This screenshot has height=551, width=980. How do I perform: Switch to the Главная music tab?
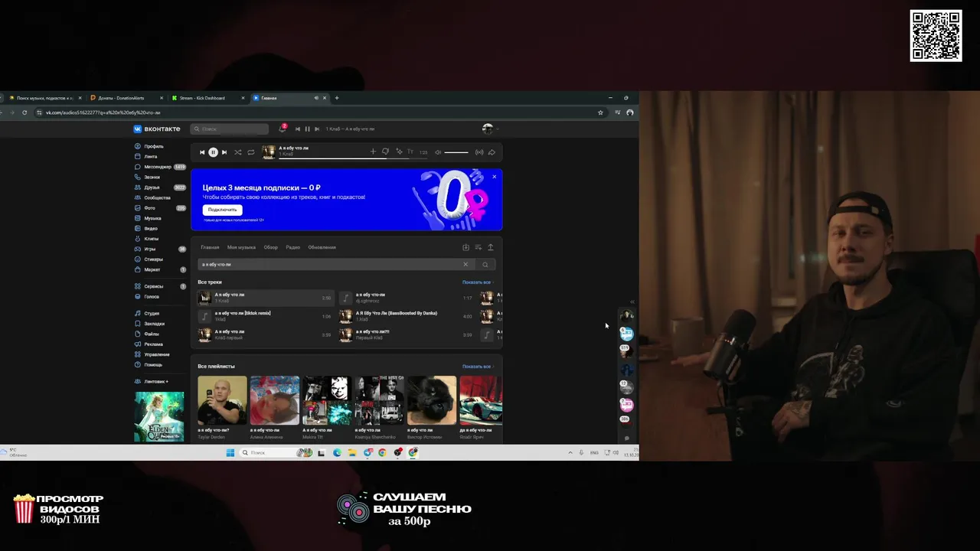click(x=210, y=247)
